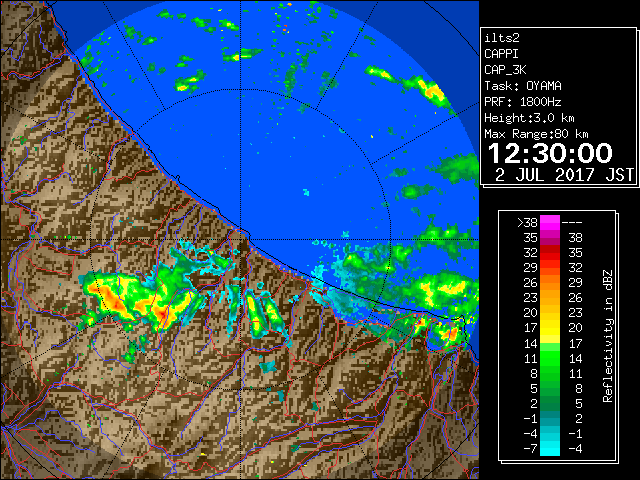Image resolution: width=640 pixels, height=480 pixels.
Task: Click the '2 JUL 2017 JST' date text
Action: pyautogui.click(x=564, y=175)
